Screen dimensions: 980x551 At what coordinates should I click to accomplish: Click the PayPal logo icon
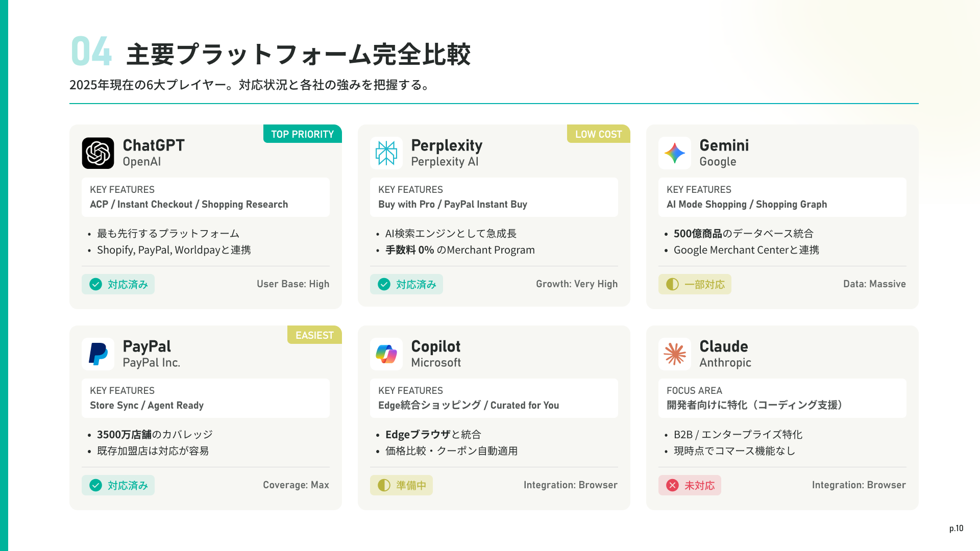coord(98,354)
